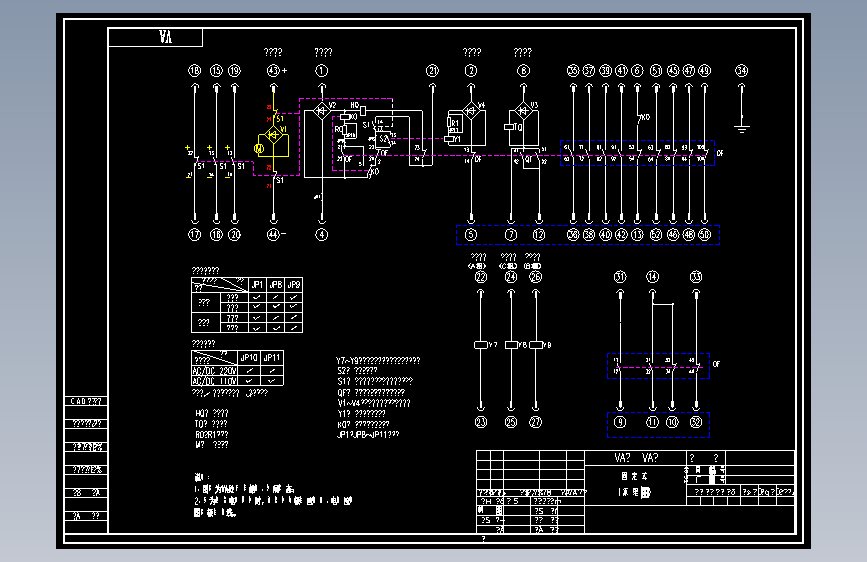Select terminal circle numbered 52
867x562 pixels.
tap(656, 235)
